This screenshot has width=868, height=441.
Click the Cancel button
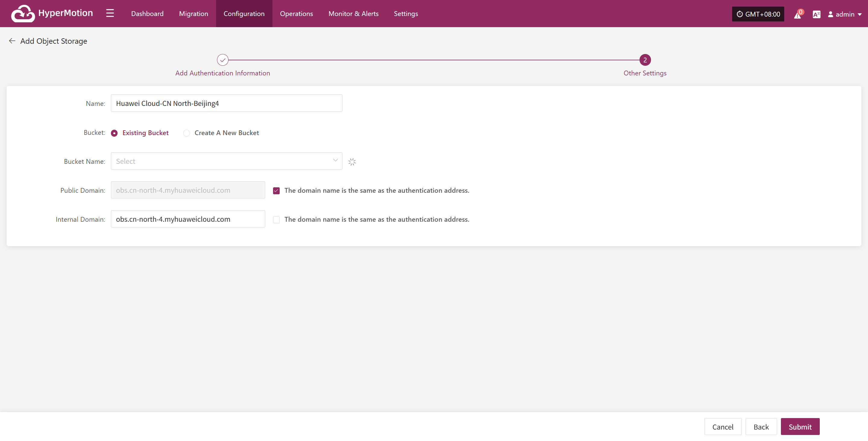[x=723, y=427]
